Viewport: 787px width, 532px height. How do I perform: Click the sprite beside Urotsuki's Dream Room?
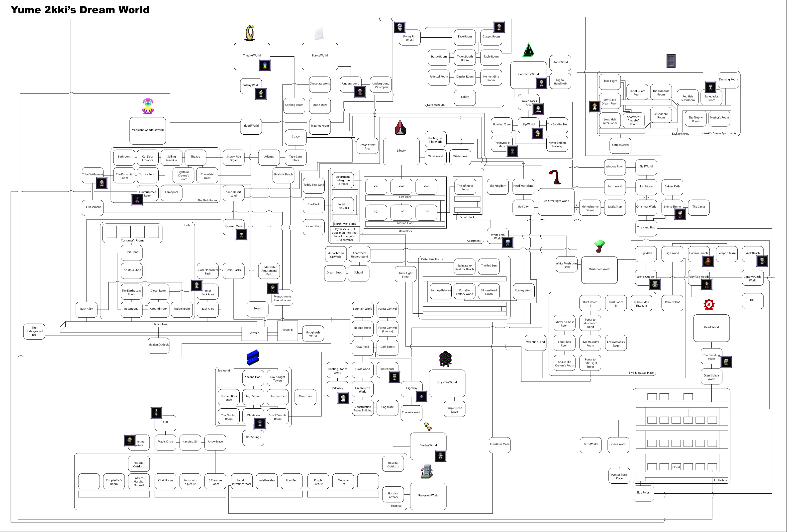pos(594,106)
